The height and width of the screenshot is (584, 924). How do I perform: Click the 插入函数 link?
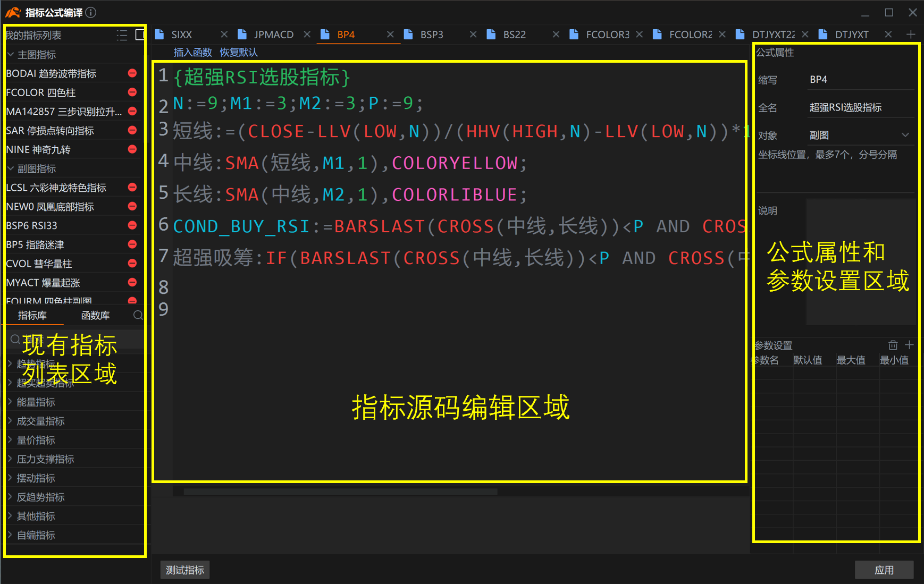192,52
